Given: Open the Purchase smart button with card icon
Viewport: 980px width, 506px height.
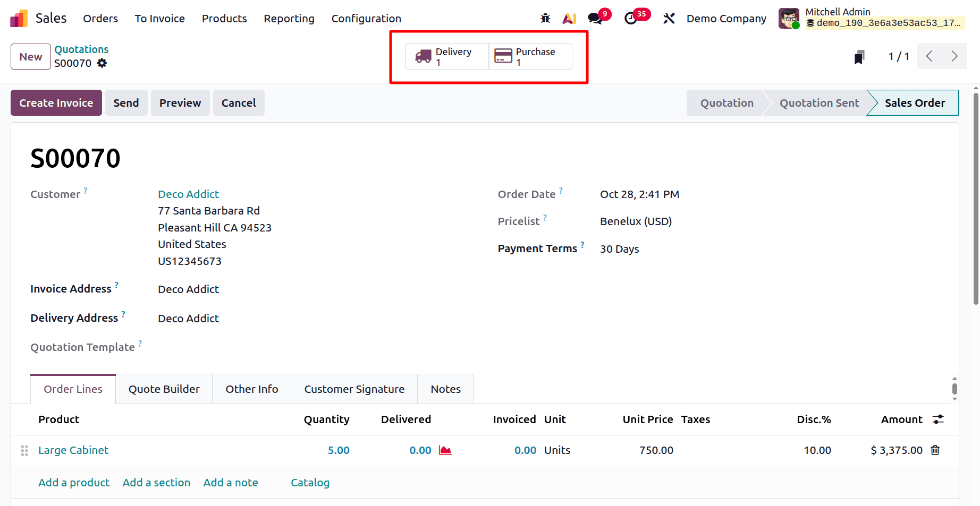Looking at the screenshot, I should [x=529, y=56].
